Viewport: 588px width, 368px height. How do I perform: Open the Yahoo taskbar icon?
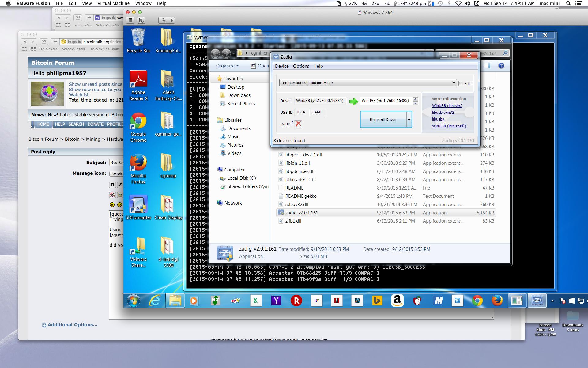click(x=276, y=301)
